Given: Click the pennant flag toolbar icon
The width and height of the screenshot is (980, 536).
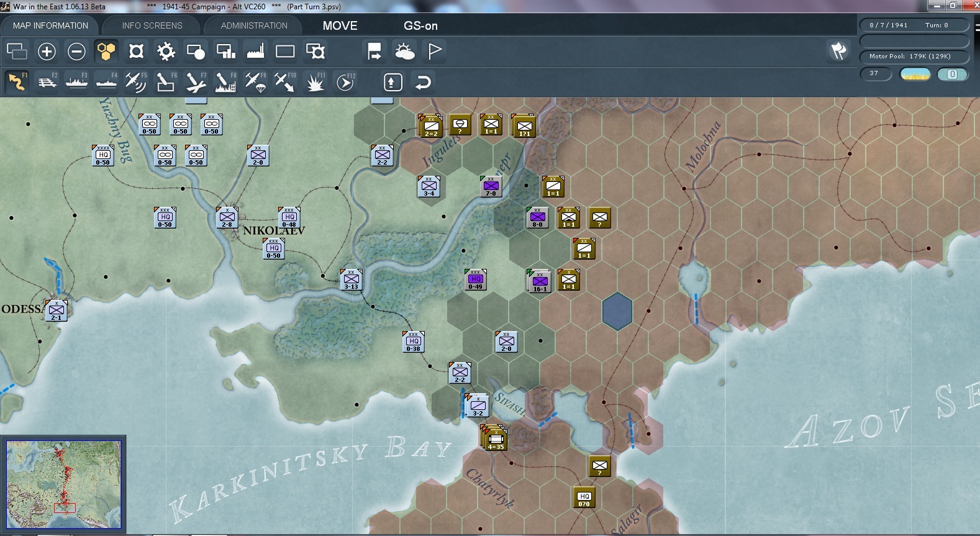Looking at the screenshot, I should pyautogui.click(x=435, y=52).
